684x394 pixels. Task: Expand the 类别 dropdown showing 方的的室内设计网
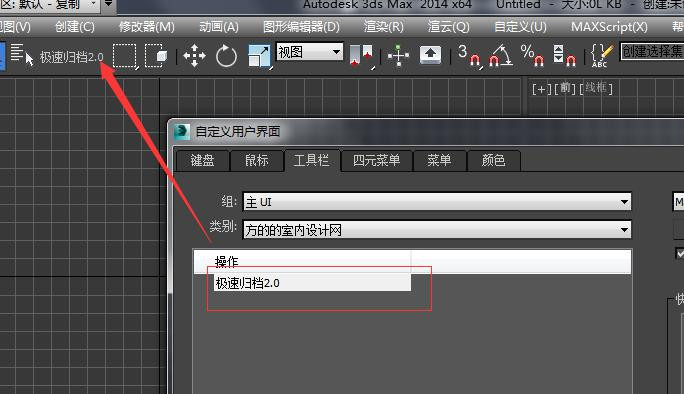(x=437, y=230)
